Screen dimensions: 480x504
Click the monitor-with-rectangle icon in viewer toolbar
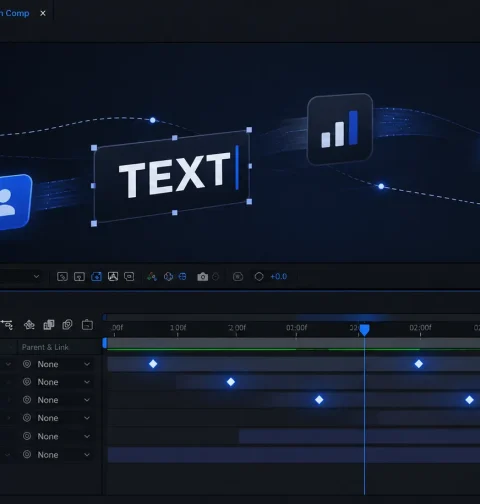click(129, 276)
